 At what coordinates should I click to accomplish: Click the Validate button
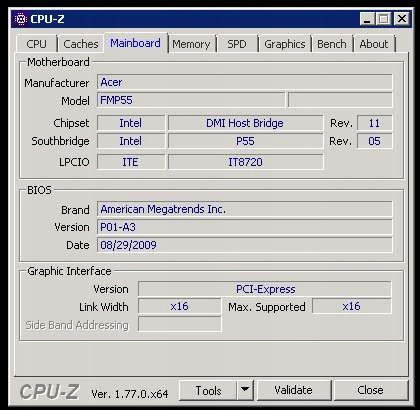point(293,390)
